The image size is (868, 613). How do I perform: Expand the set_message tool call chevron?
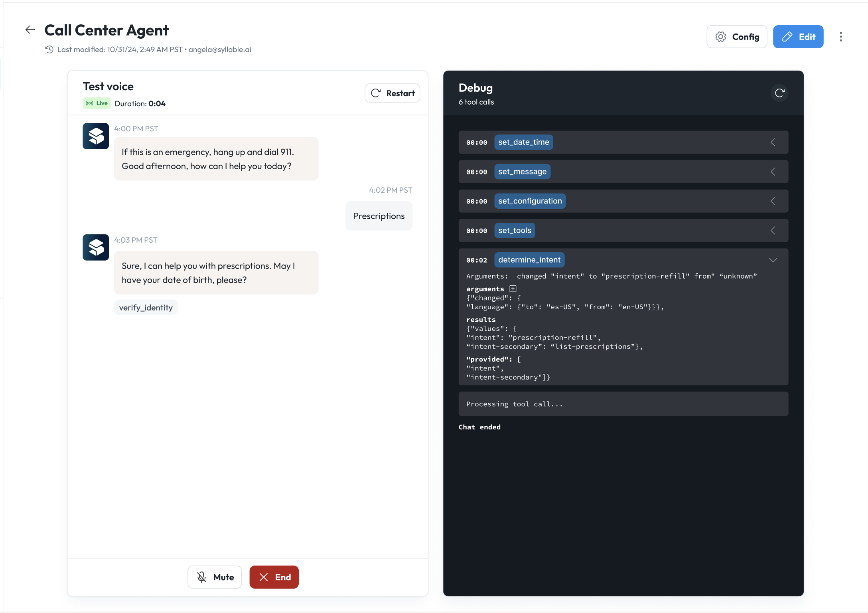click(x=773, y=172)
